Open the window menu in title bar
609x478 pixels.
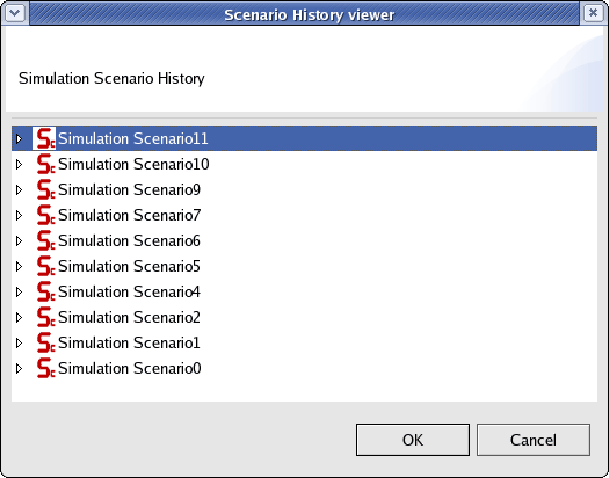15,14
